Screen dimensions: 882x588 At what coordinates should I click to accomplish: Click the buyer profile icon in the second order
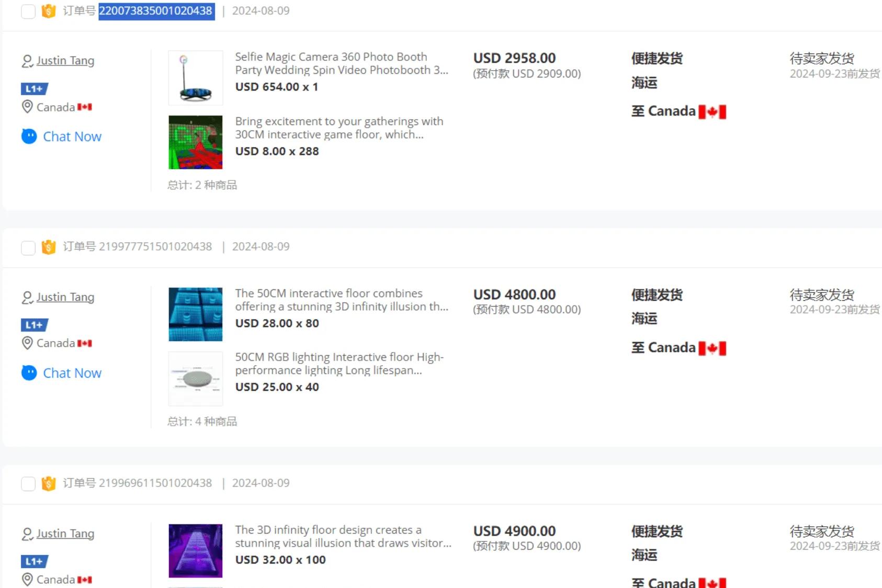click(27, 298)
